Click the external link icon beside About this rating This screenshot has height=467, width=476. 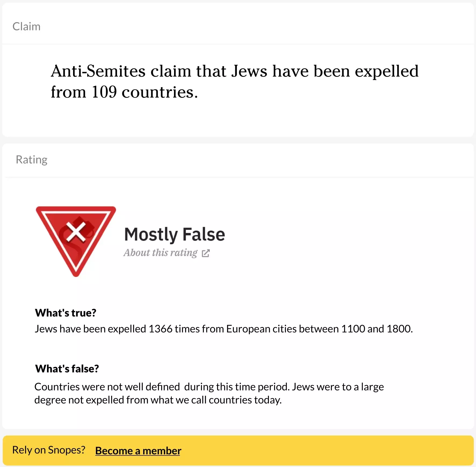point(206,253)
